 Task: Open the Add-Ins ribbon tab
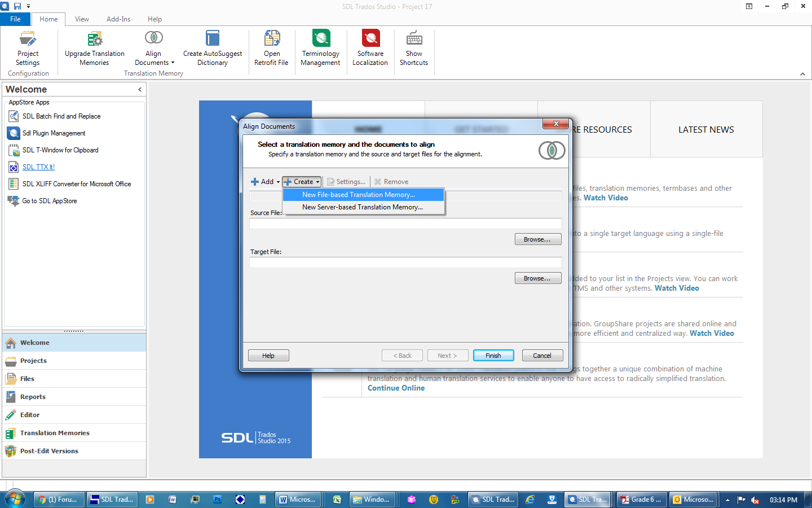tap(118, 19)
